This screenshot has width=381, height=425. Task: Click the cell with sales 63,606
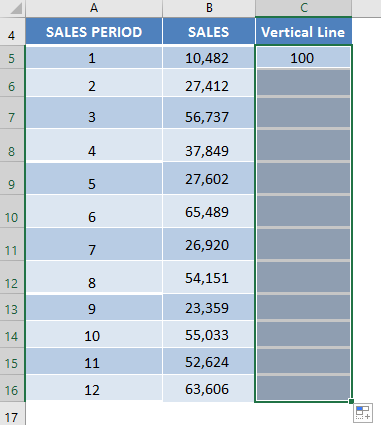209,388
